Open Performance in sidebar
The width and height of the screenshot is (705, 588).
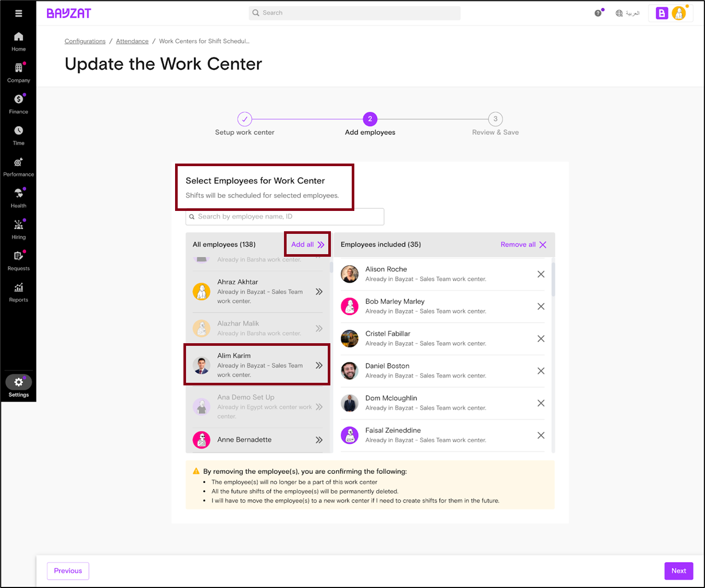pyautogui.click(x=19, y=167)
